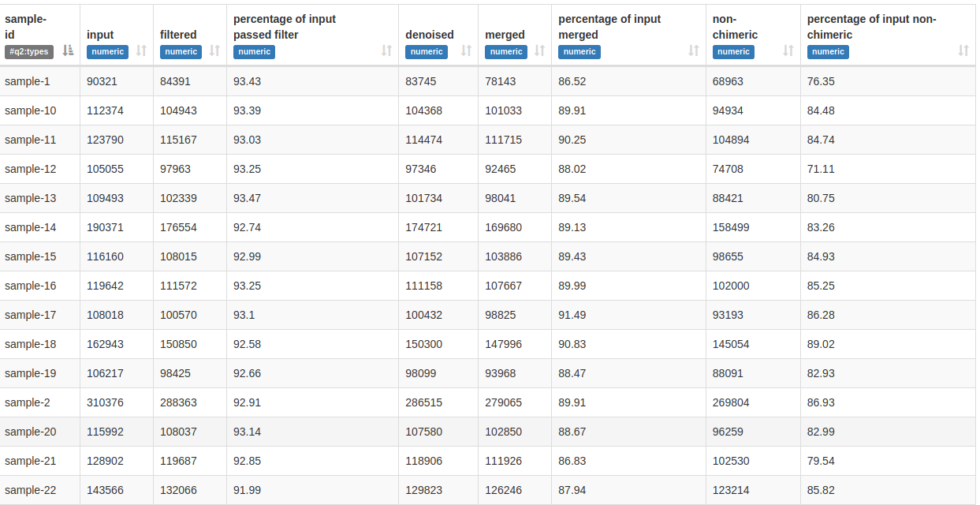Click the filtered column sort arrows
The image size is (980, 505).
pyautogui.click(x=214, y=51)
